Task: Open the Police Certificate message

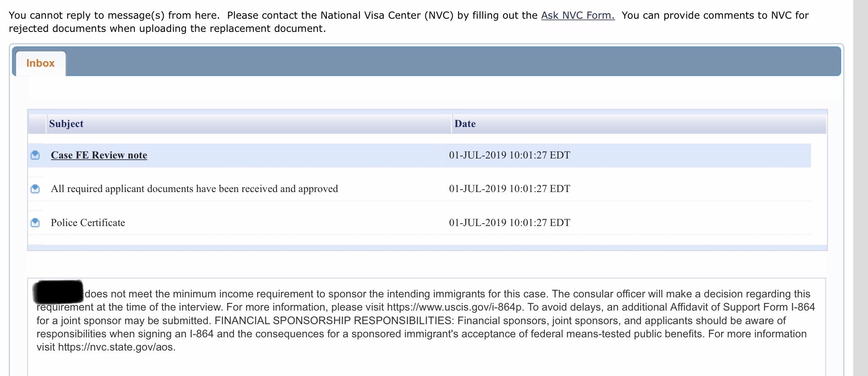Action: (x=88, y=223)
